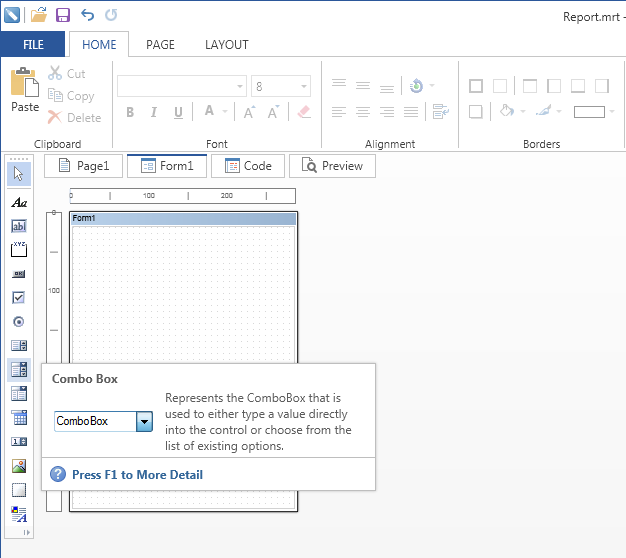Toggle underline formatting
626x558 pixels.
[178, 112]
